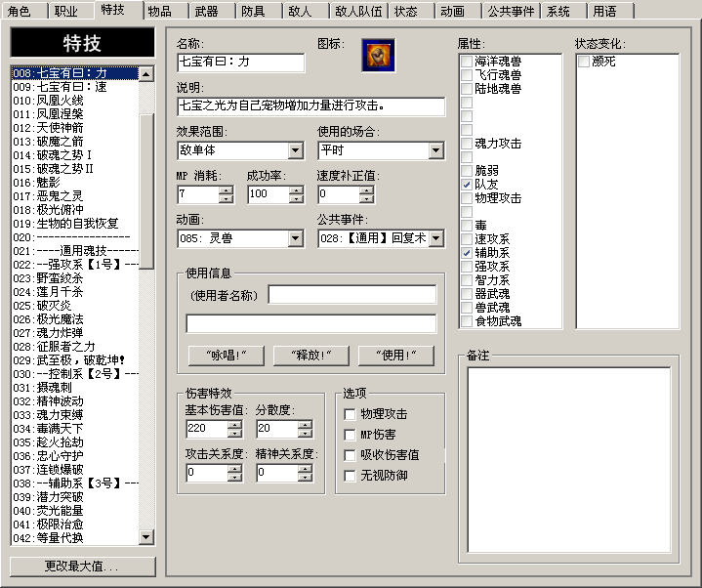Check the 无视防御 option
Image resolution: width=702 pixels, height=588 pixels.
pos(350,476)
